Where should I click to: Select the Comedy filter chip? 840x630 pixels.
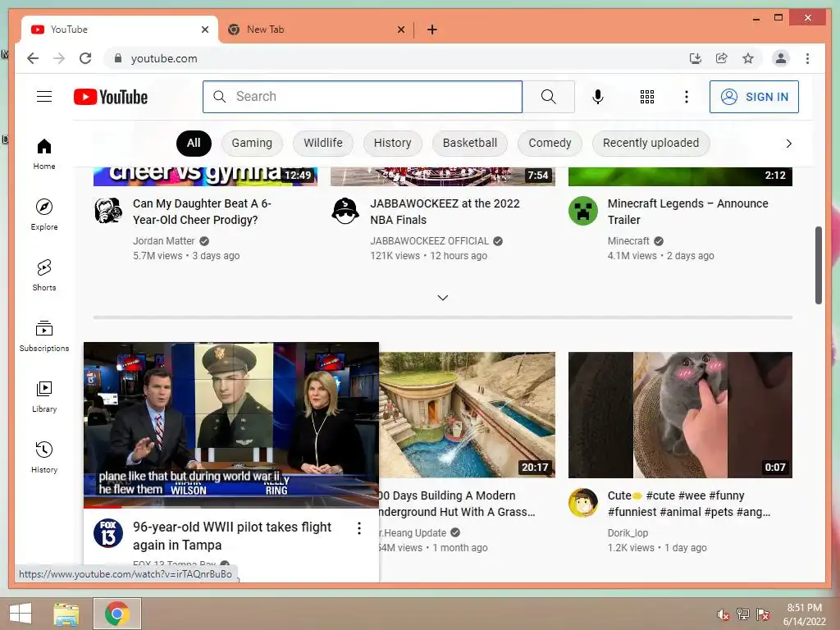(x=550, y=143)
